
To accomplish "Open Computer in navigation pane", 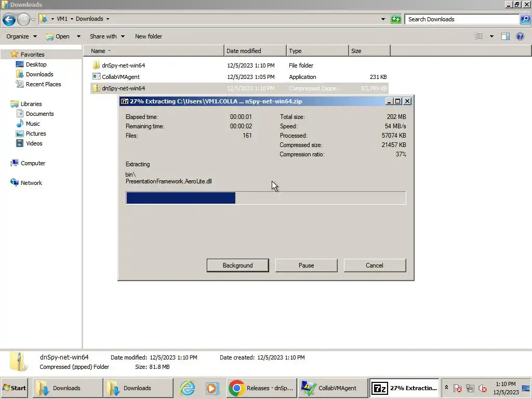I will click(33, 163).
